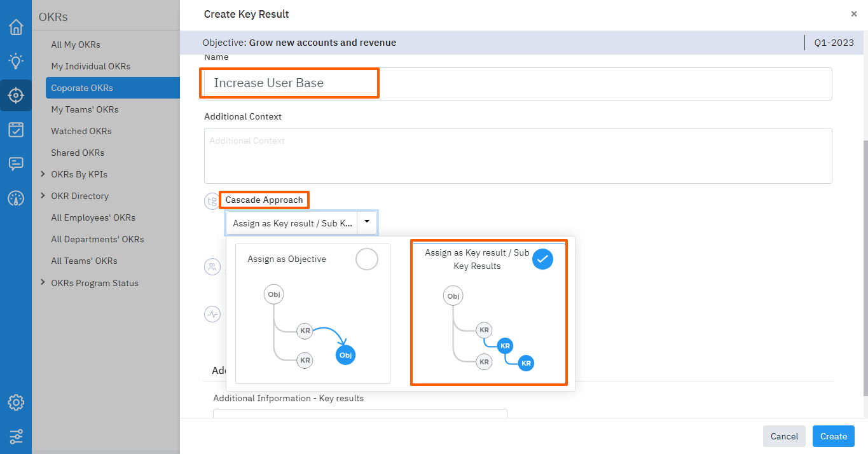868x454 pixels.
Task: Click the Additional Context text area
Action: pyautogui.click(x=518, y=156)
